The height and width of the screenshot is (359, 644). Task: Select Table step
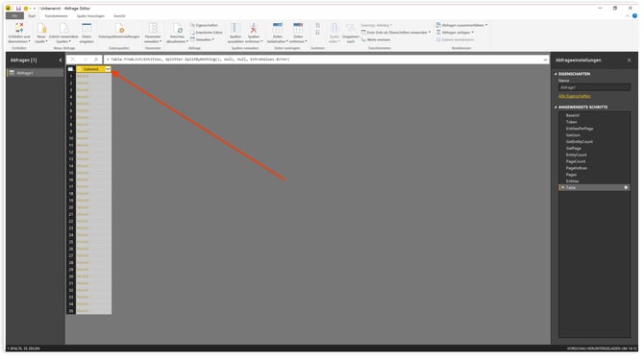[x=594, y=187]
